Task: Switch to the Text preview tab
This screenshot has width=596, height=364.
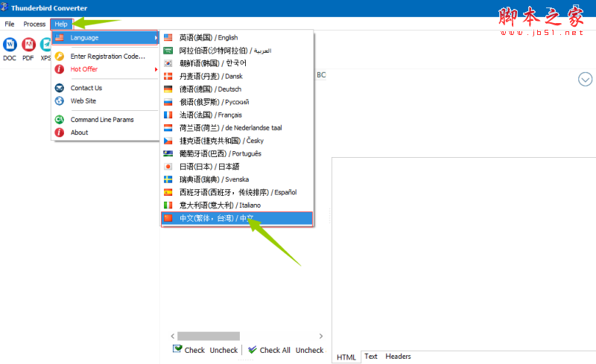Action: [370, 357]
